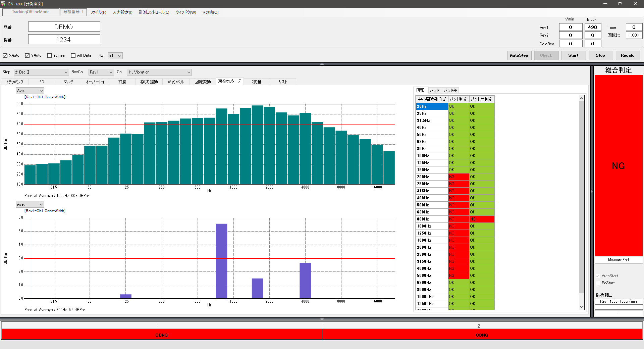Click the bottom splitter arrow above step results
Image resolution: width=644 pixels, height=349 pixels.
[322, 319]
